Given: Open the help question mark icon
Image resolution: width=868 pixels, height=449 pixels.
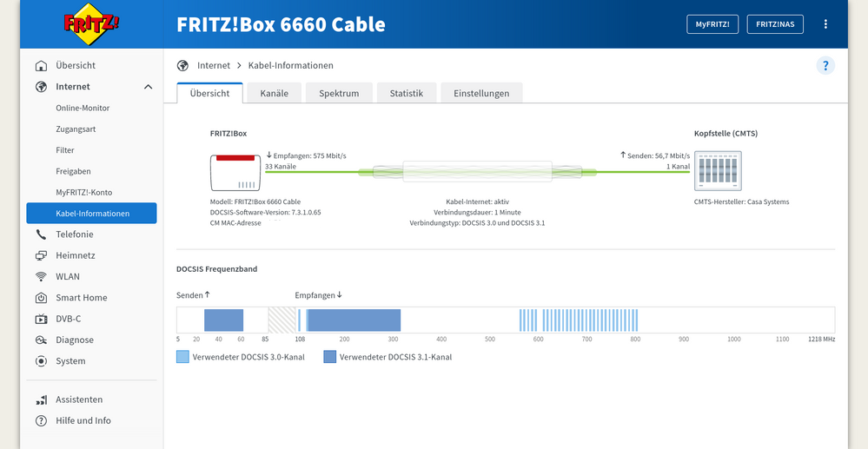Looking at the screenshot, I should click(825, 66).
